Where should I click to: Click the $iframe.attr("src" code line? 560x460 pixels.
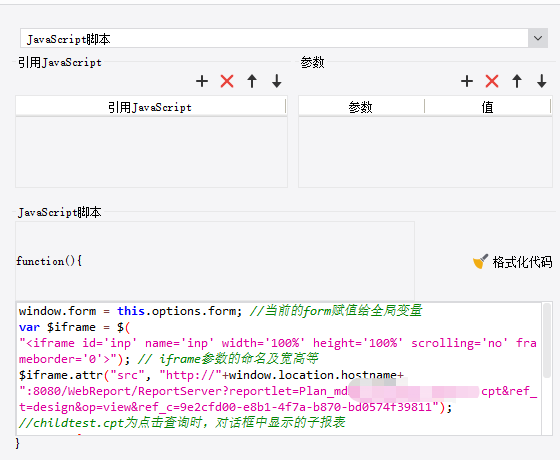pyautogui.click(x=211, y=375)
